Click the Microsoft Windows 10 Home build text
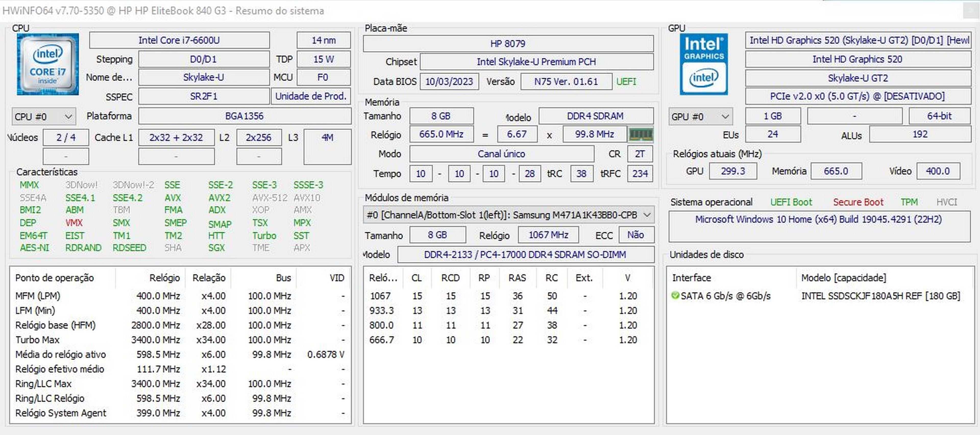This screenshot has width=980, height=435. 818,219
